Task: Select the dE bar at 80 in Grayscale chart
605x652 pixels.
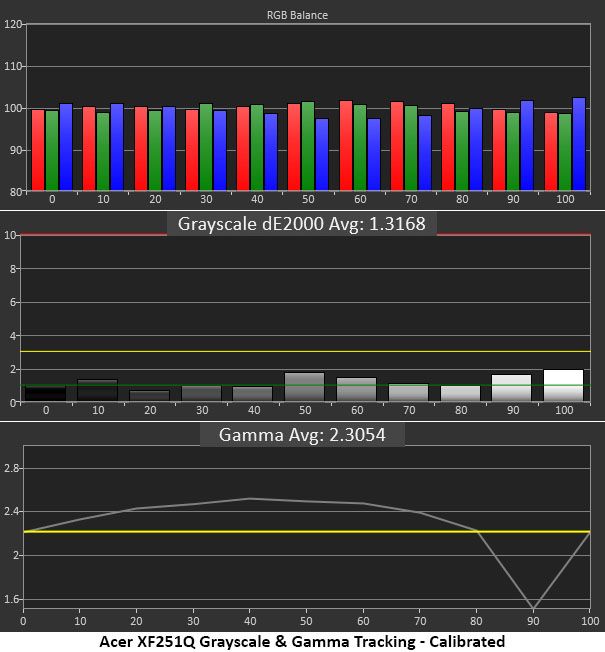Action: (x=461, y=393)
